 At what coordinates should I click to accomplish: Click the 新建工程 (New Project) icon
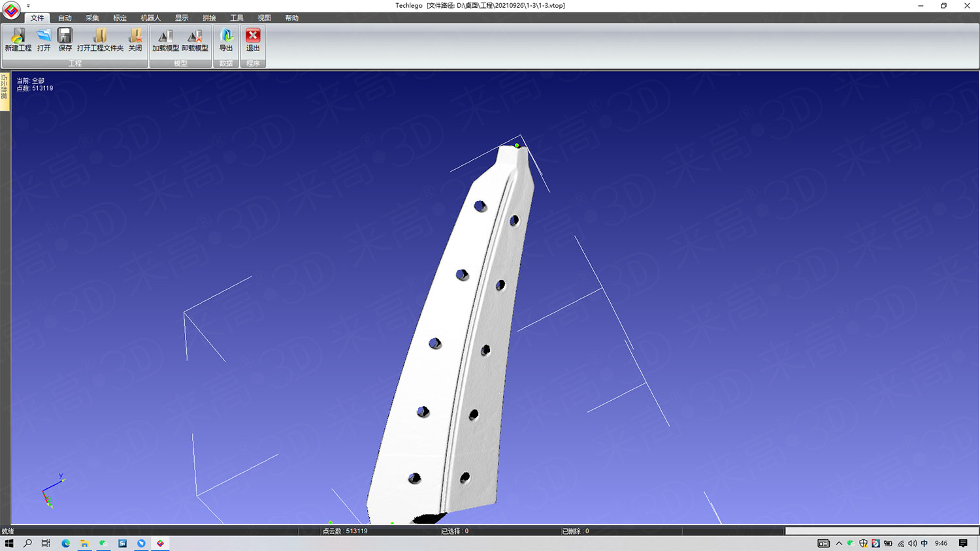tap(18, 40)
